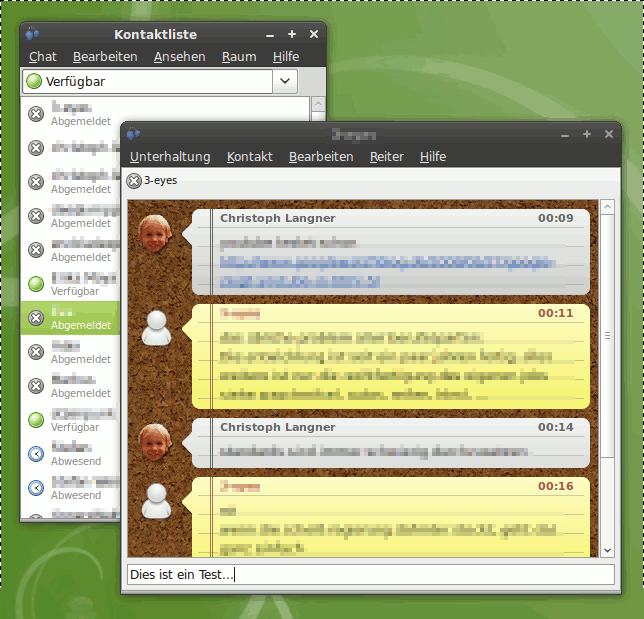
Task: Click Abwesend text of second away contact
Action: [76, 495]
